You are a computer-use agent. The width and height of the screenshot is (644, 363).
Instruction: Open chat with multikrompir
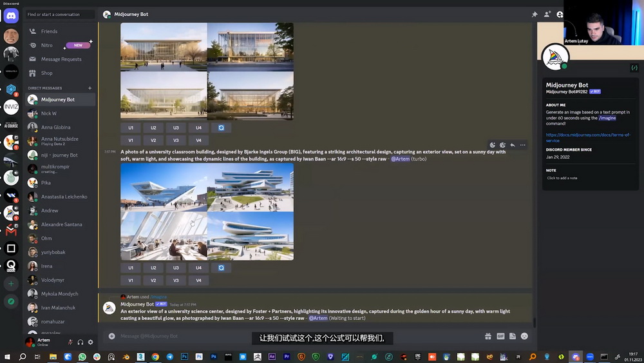click(x=60, y=168)
